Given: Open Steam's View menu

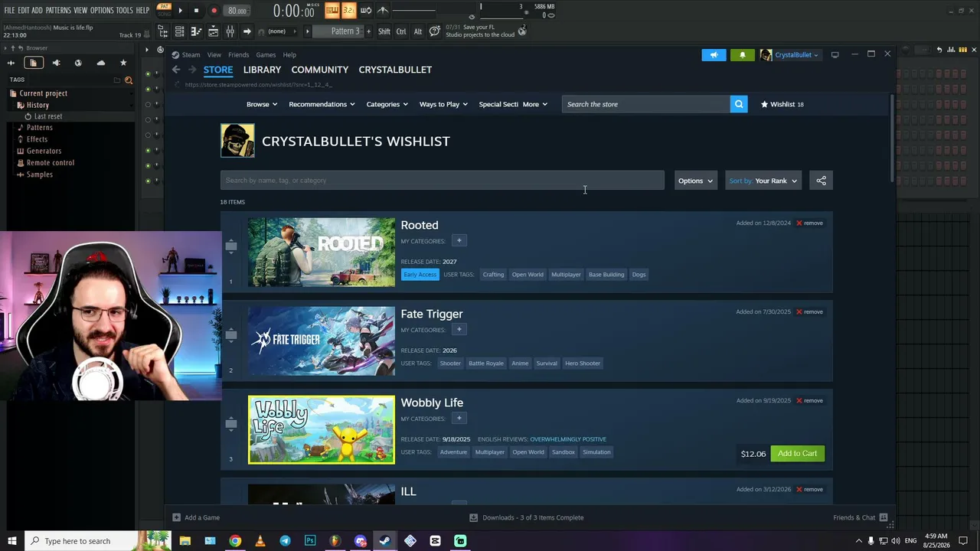Looking at the screenshot, I should point(214,55).
